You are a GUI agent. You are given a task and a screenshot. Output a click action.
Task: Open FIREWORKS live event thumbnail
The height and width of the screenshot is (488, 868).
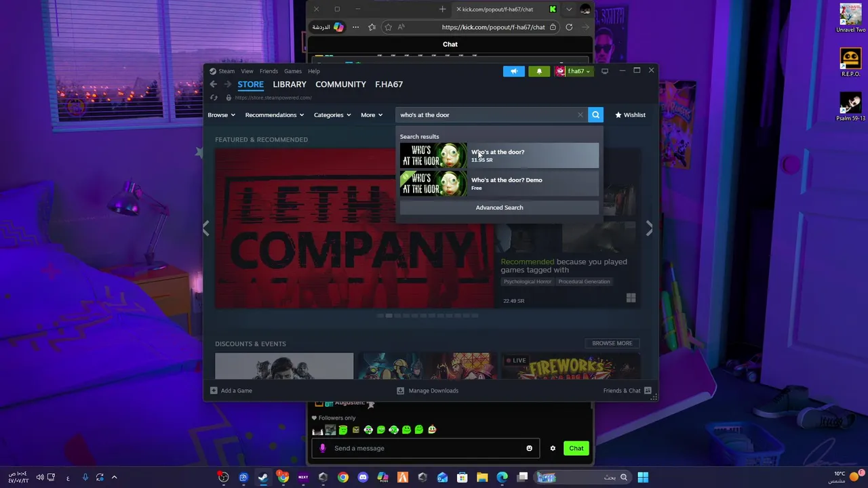(x=570, y=366)
